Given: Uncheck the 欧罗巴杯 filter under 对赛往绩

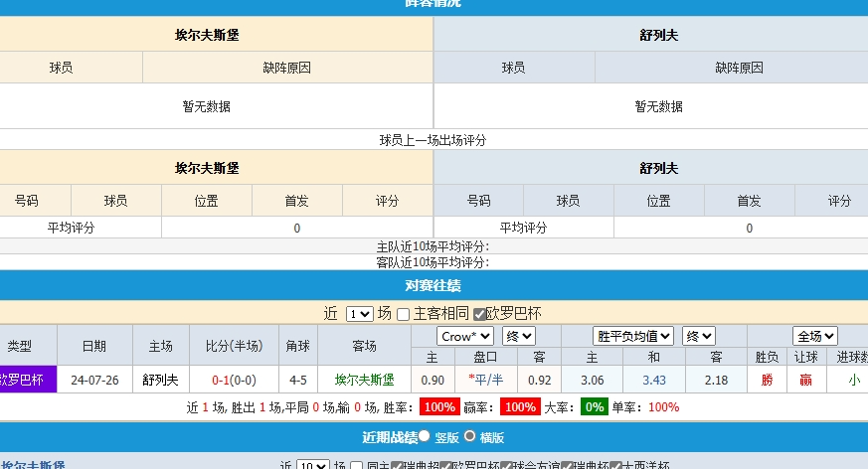Looking at the screenshot, I should coord(479,315).
